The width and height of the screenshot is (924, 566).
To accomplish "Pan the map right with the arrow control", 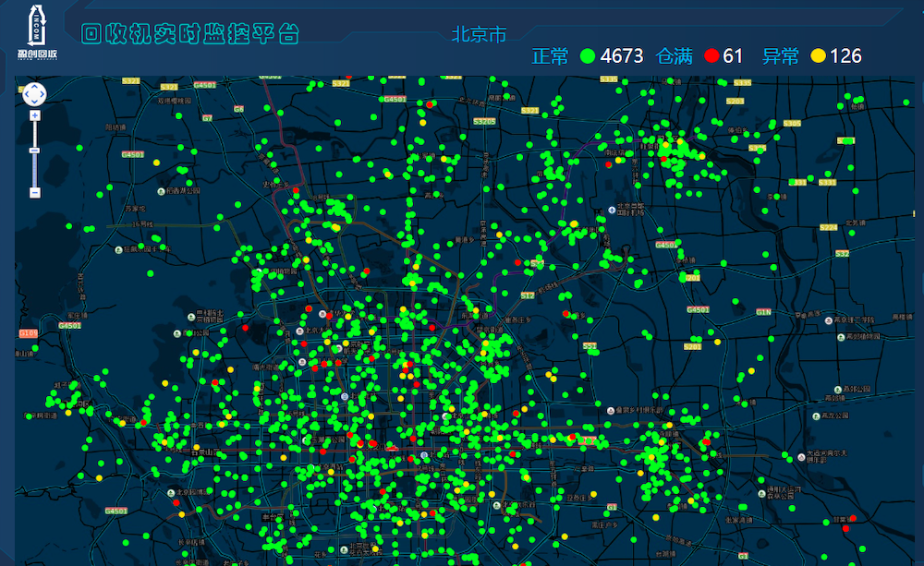I will click(42, 94).
